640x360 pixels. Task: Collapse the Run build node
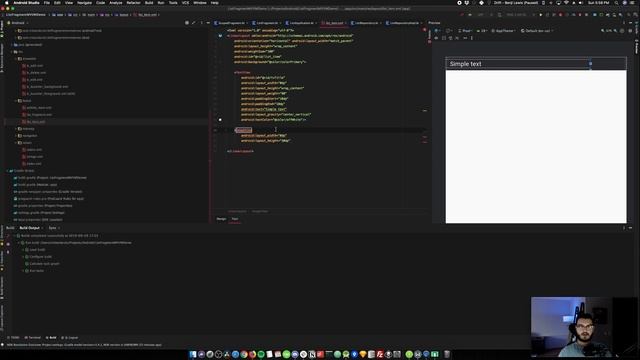point(18,243)
